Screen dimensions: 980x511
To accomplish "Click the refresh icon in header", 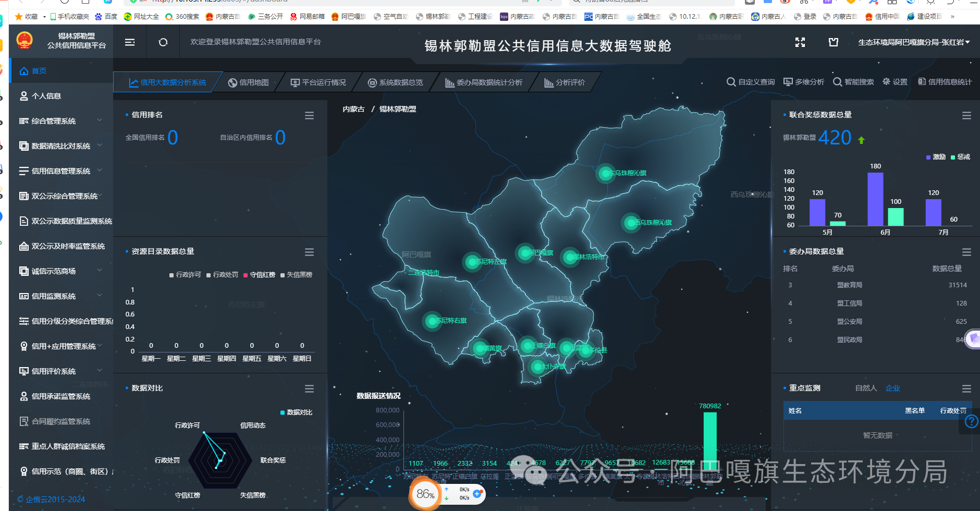I will [x=163, y=42].
